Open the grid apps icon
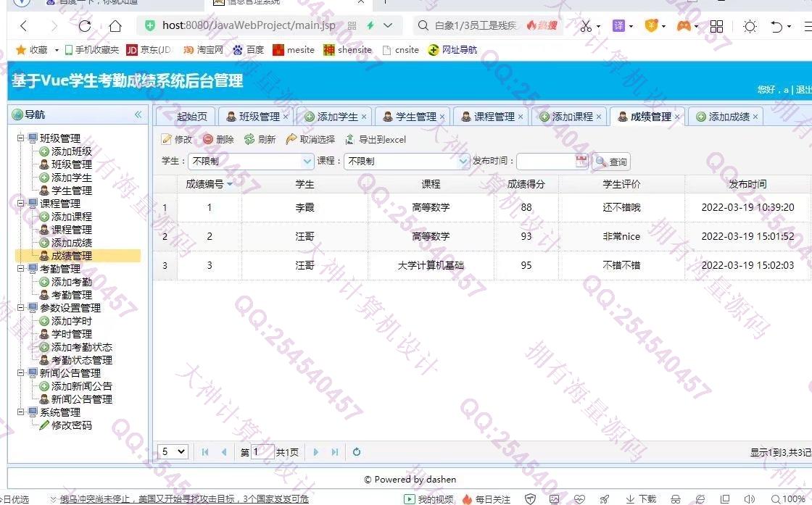 point(717,26)
